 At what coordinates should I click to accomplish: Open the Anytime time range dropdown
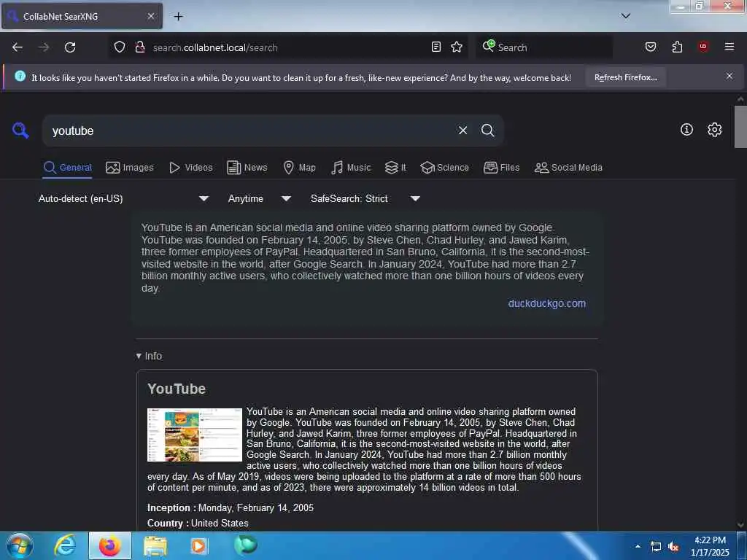pyautogui.click(x=259, y=198)
